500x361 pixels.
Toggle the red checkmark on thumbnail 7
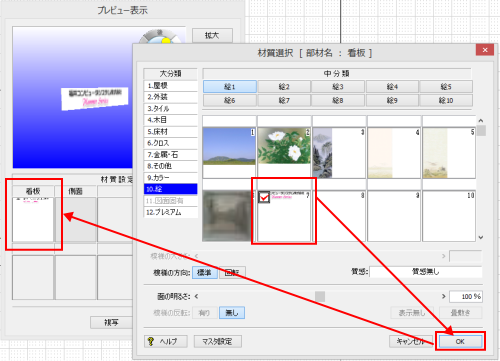tap(264, 197)
